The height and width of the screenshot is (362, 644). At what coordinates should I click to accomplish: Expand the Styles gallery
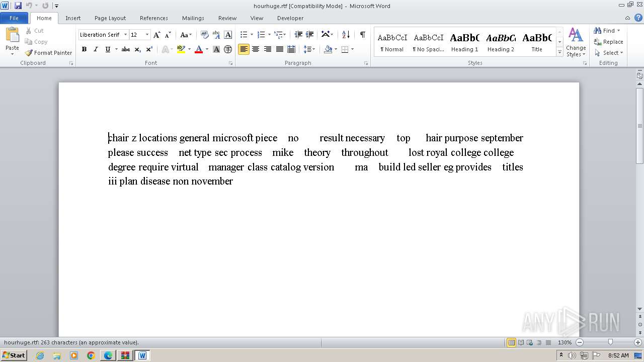(559, 52)
